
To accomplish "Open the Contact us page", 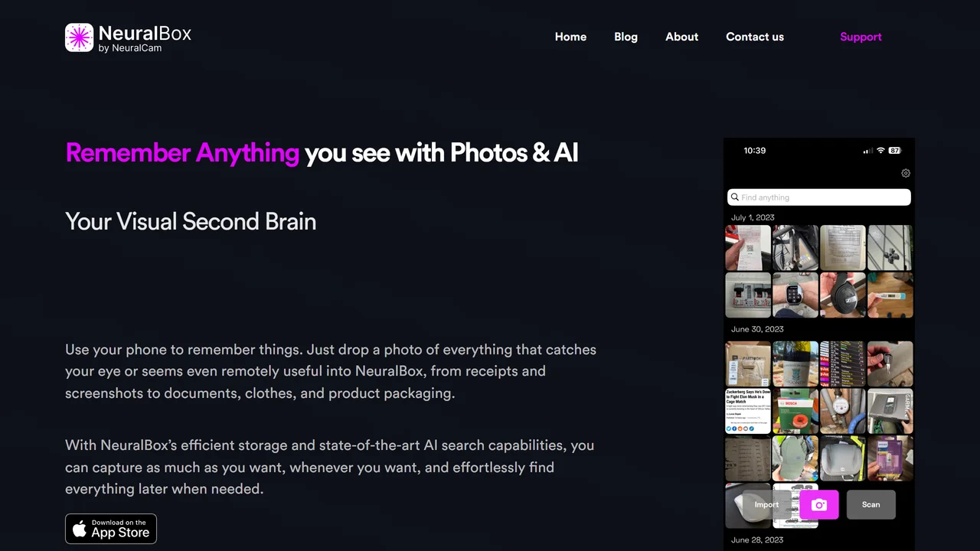I will (755, 37).
